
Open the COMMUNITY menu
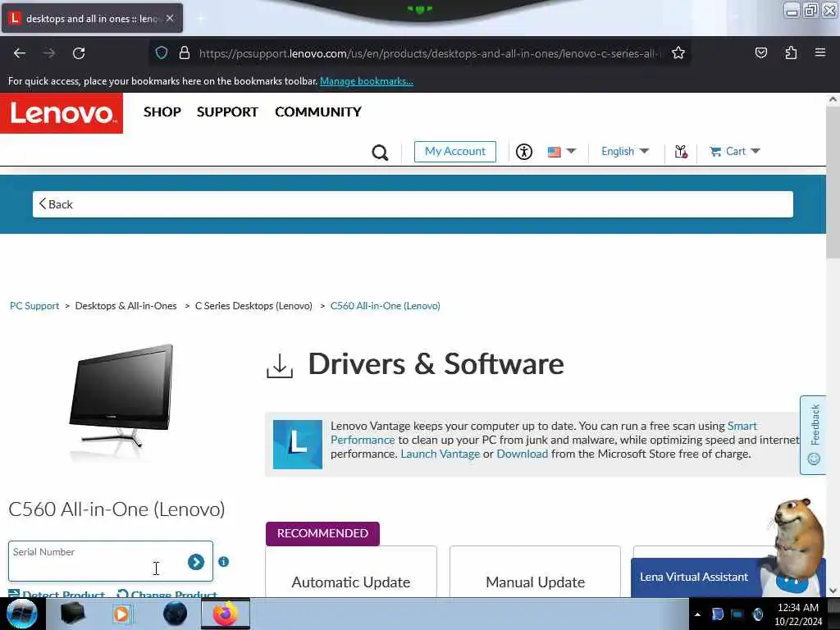[x=318, y=112]
